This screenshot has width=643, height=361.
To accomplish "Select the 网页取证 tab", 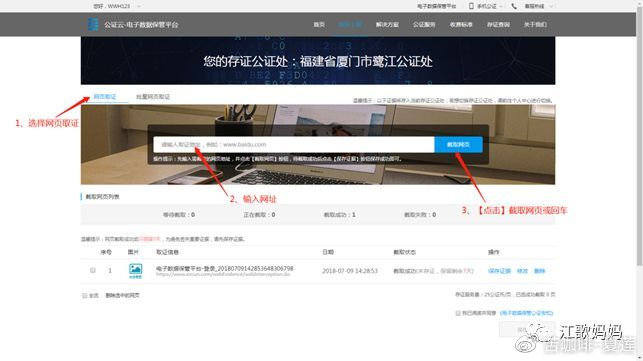I will click(105, 97).
